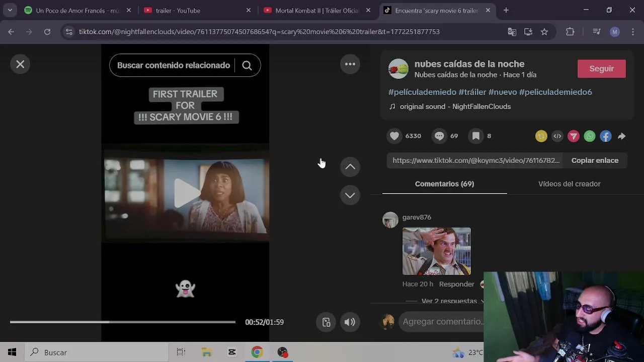This screenshot has width=644, height=362.
Task: Open the Windows Start menu
Action: pyautogui.click(x=12, y=352)
